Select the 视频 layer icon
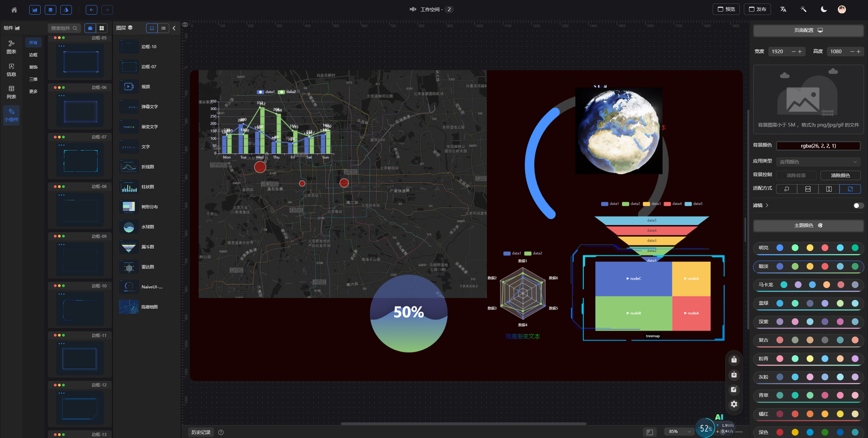868x438 pixels. tap(129, 87)
